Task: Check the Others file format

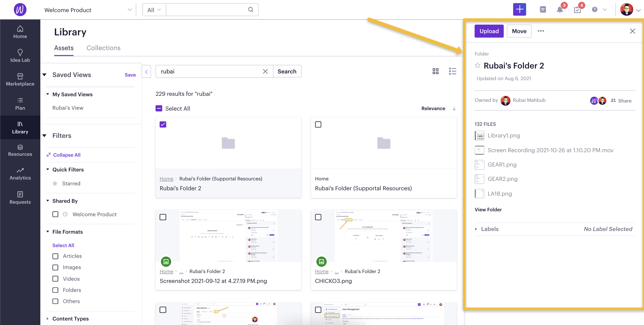Action: tap(55, 301)
